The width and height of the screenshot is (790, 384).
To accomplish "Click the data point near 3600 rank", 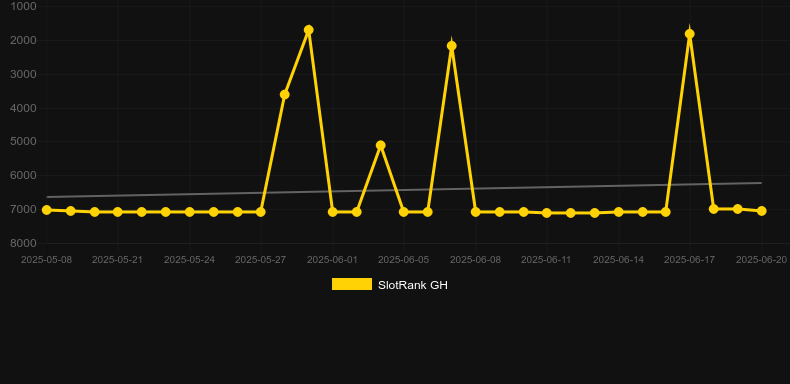I will 285,95.
